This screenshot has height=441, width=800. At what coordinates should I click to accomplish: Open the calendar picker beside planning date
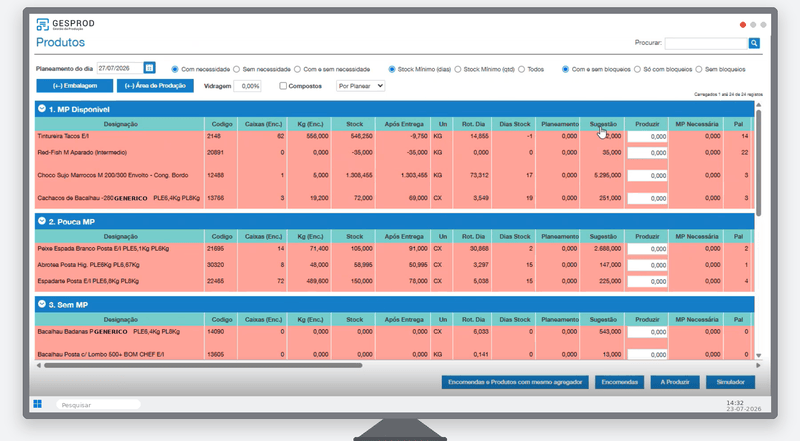(x=149, y=68)
